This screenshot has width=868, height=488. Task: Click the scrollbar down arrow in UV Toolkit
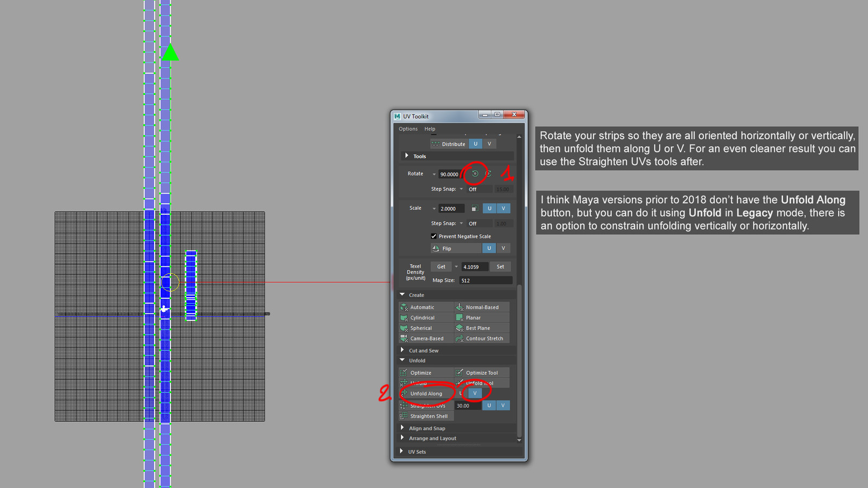pos(519,440)
